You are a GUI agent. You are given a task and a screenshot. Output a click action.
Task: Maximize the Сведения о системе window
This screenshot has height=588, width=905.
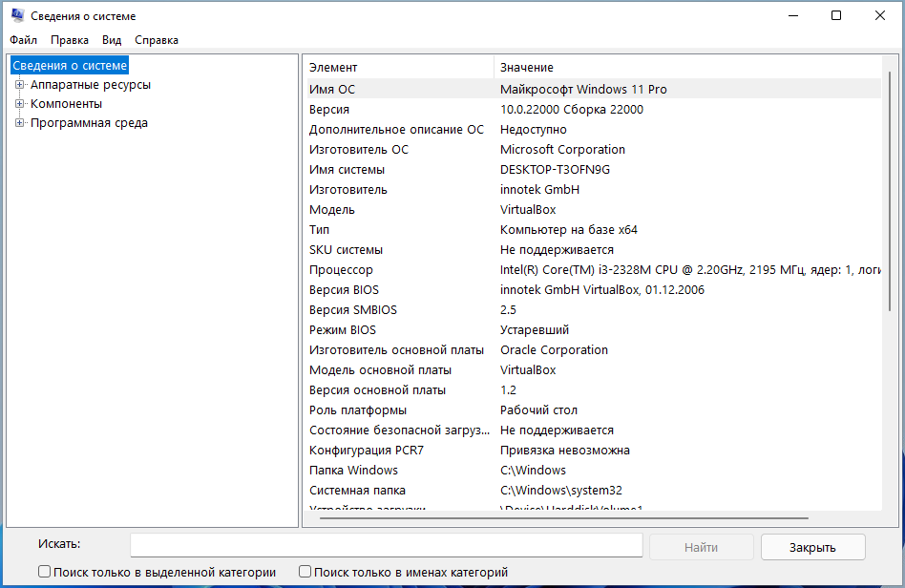[836, 15]
